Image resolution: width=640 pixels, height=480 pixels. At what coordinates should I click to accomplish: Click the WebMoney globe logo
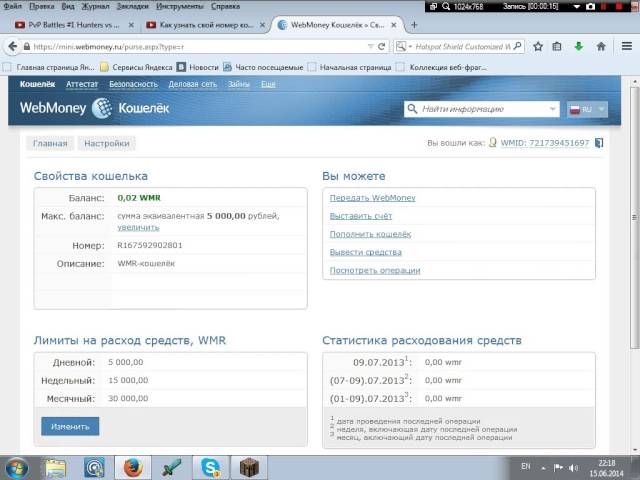coord(102,108)
